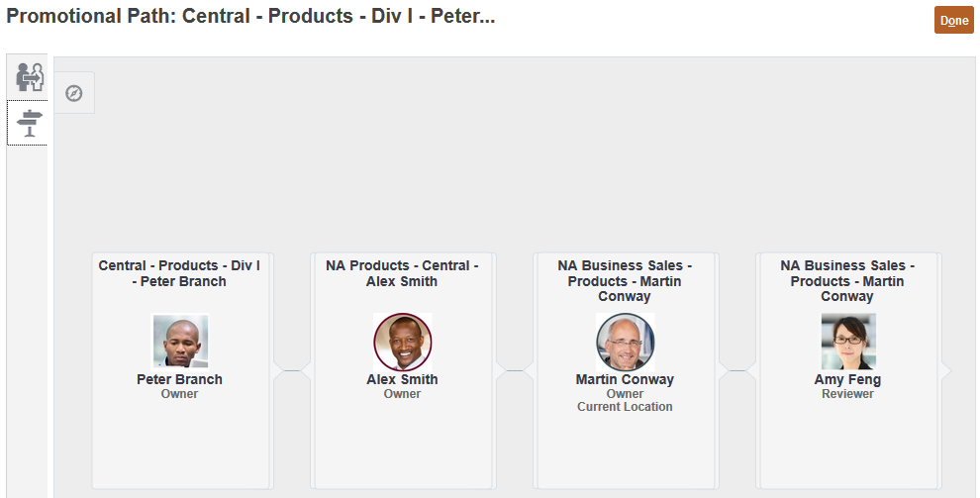Viewport: 980px width, 498px height.
Task: Click connector arrow between Peter Branch and Alex Smith
Action: [x=292, y=370]
